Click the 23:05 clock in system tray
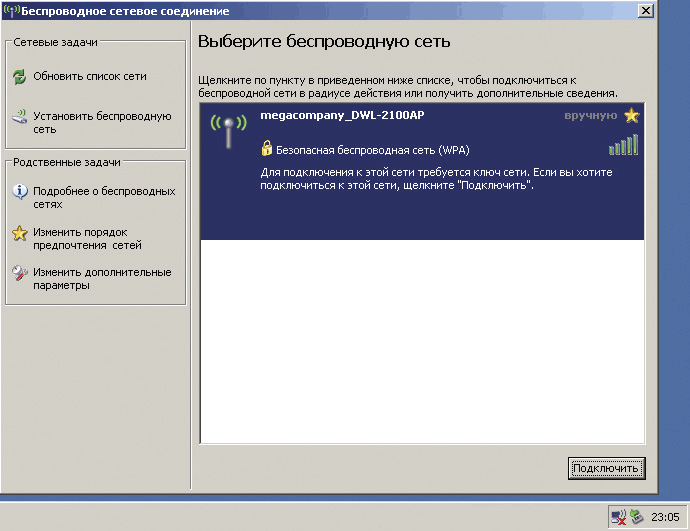690x531 pixels. coord(665,517)
